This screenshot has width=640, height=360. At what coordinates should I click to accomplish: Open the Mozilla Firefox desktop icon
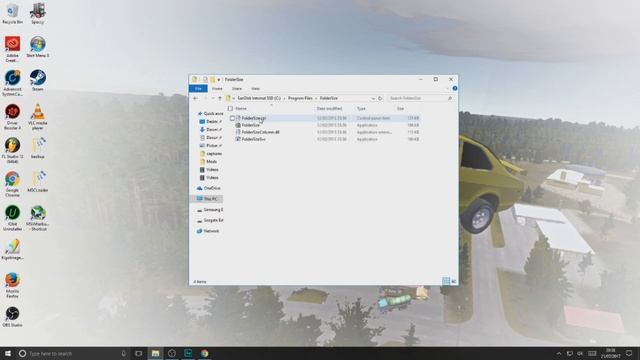[x=12, y=286]
